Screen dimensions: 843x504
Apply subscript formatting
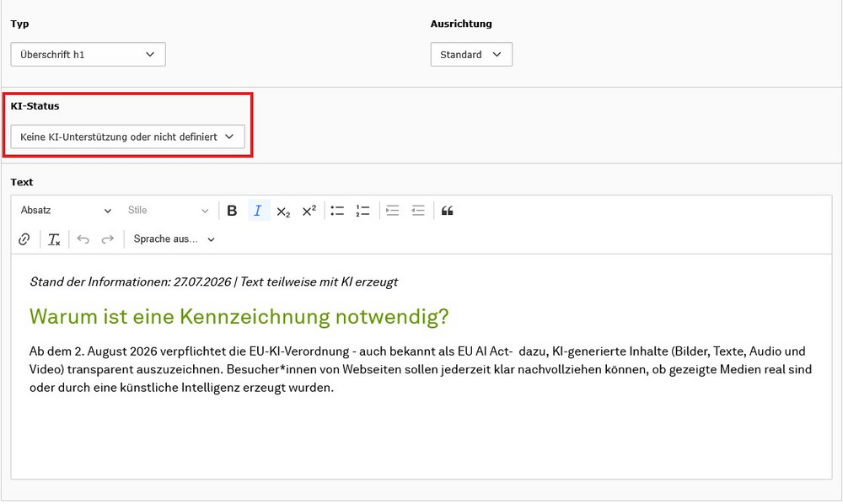point(283,211)
